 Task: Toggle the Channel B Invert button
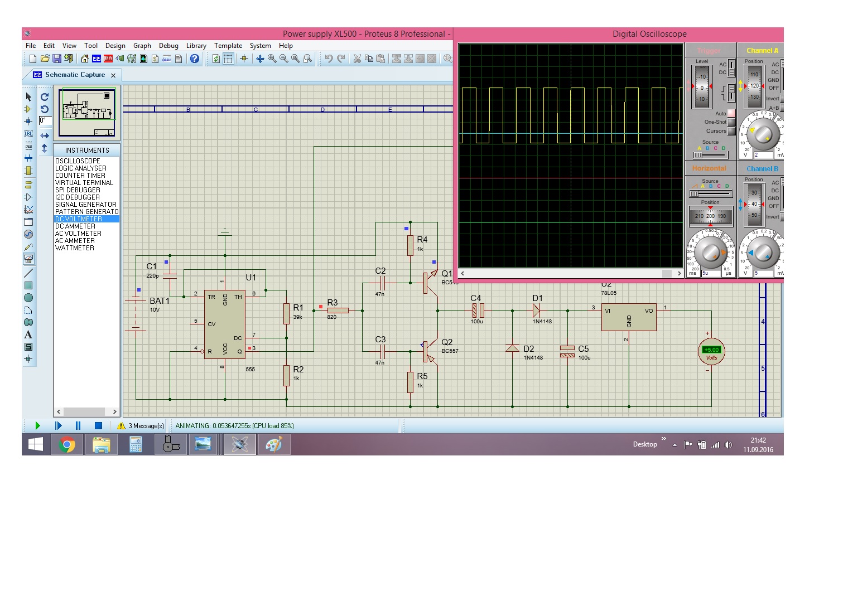782,217
